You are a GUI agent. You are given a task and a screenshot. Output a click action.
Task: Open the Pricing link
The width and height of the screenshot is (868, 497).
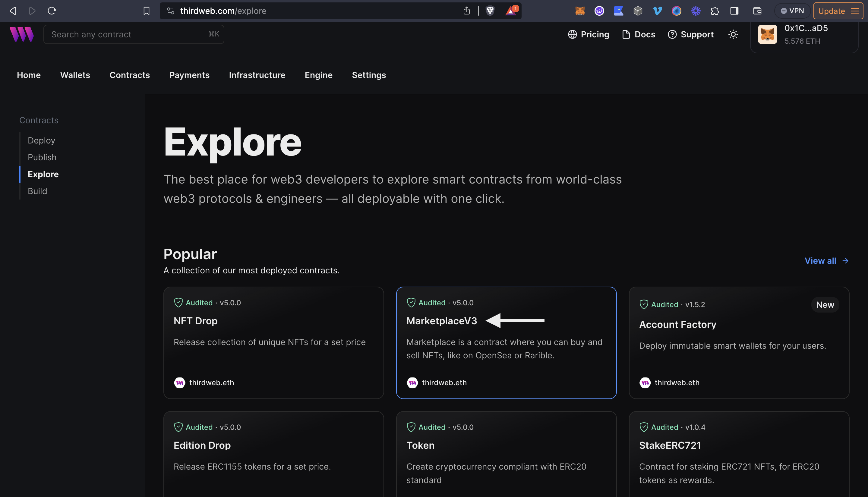click(588, 34)
